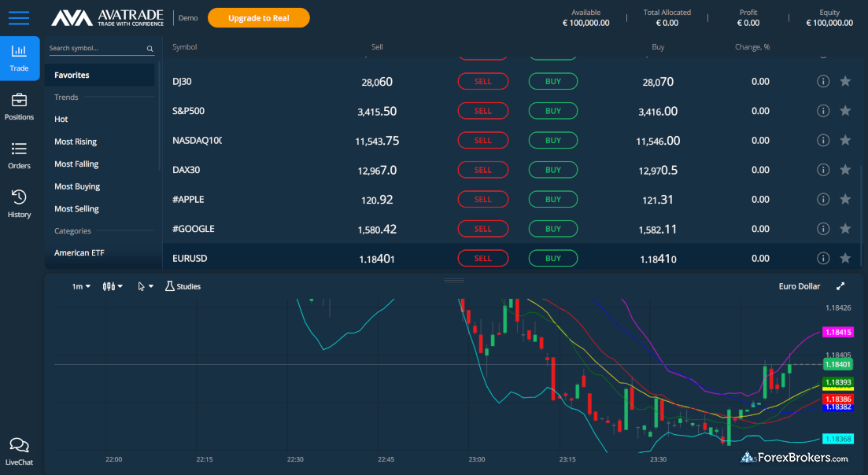
Task: Select Most Rising list
Action: click(76, 142)
